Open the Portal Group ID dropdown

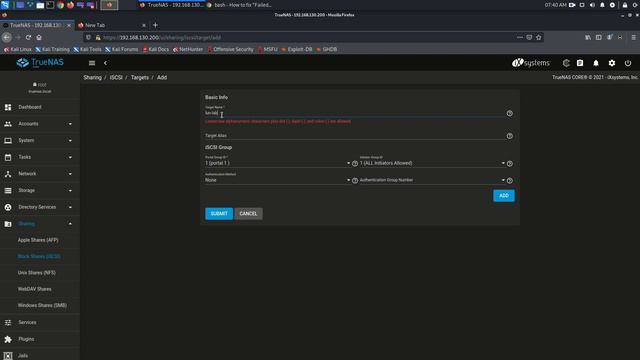[278, 163]
